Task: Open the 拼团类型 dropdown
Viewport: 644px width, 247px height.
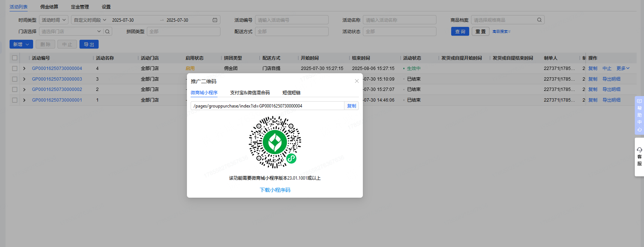Action: [x=184, y=32]
